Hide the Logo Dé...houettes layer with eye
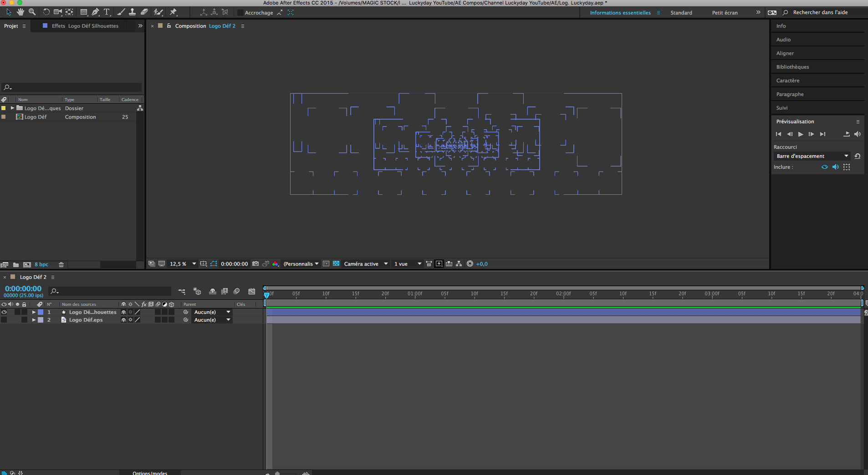Image resolution: width=868 pixels, height=475 pixels. (x=4, y=312)
